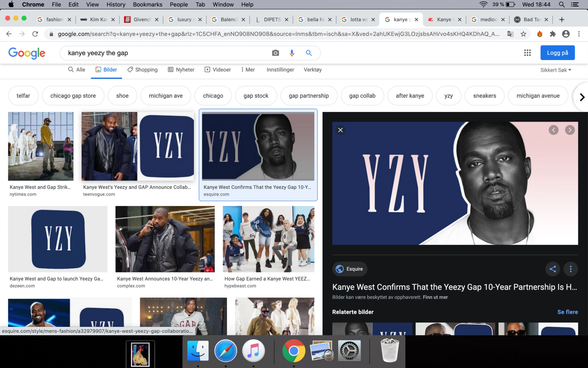Select the 'sneakers' suggestion chip
588x368 pixels.
coord(484,96)
